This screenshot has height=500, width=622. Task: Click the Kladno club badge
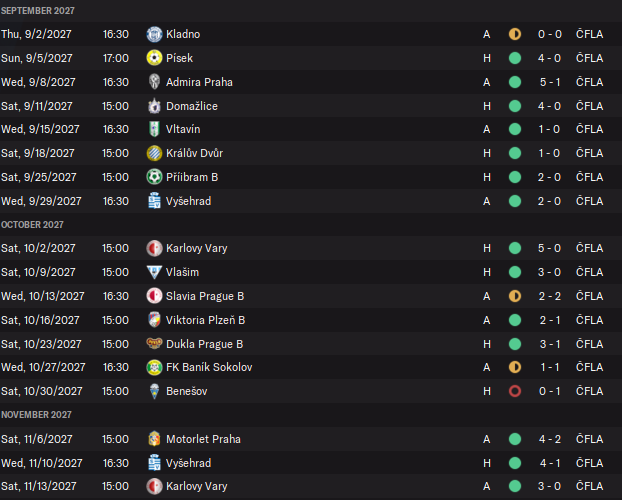(x=154, y=34)
